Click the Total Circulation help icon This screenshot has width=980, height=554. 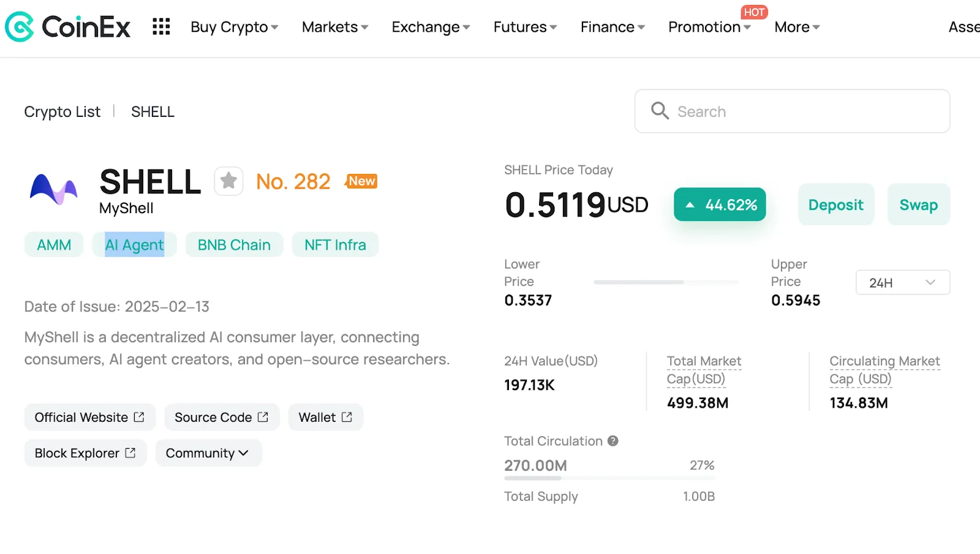coord(612,441)
